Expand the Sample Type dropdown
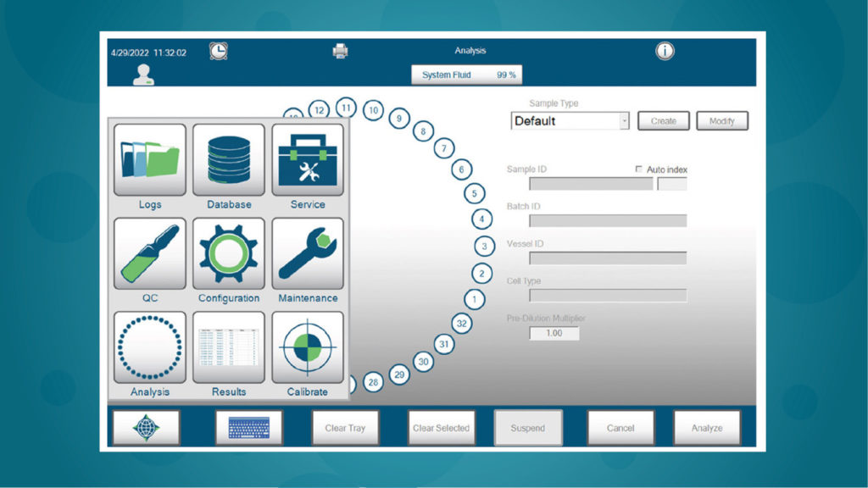This screenshot has height=488, width=868. (624, 120)
